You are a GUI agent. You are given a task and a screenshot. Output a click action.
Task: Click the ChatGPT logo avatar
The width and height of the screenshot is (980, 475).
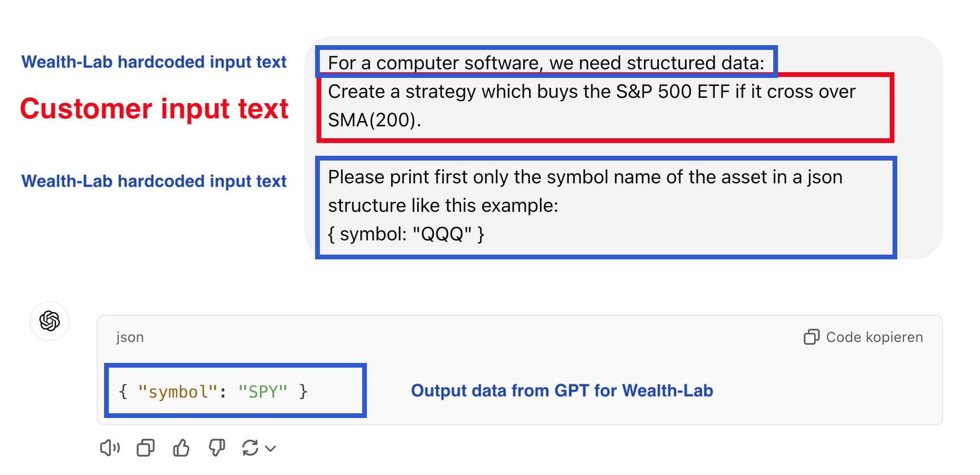coord(49,321)
